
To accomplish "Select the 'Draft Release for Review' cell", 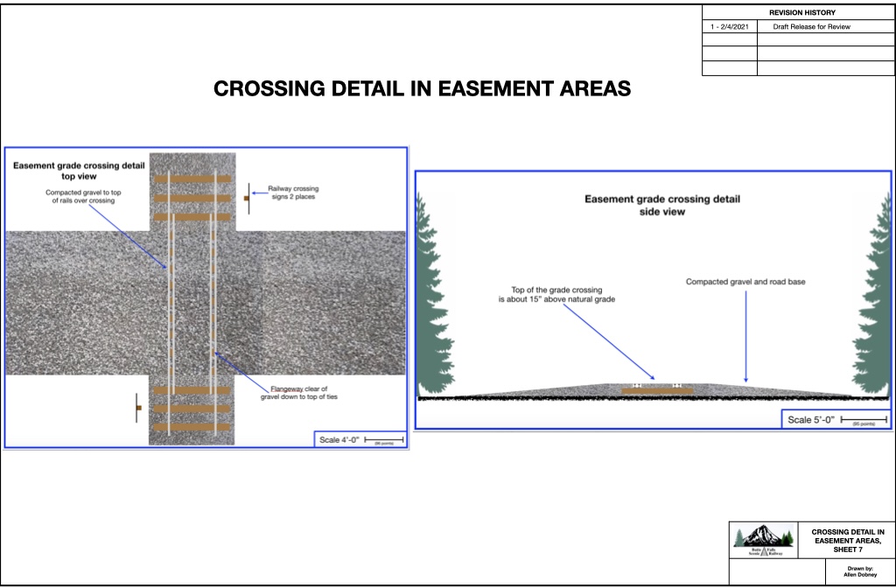I will point(811,27).
